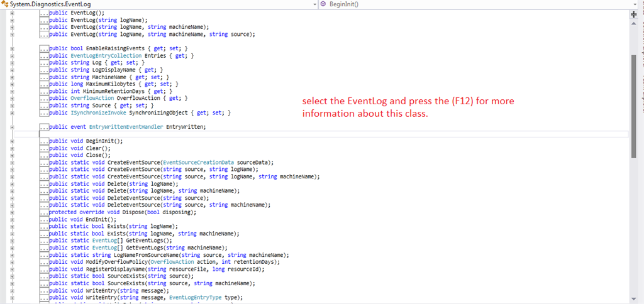The width and height of the screenshot is (644, 304).
Task: Place cursor on the blank line above BeginInit
Action: click(320, 134)
